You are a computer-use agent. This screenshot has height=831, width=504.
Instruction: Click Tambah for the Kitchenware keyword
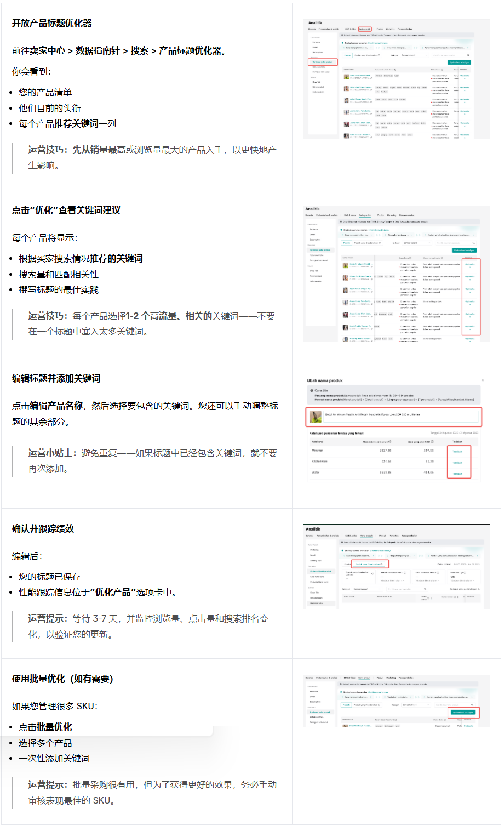pos(457,463)
